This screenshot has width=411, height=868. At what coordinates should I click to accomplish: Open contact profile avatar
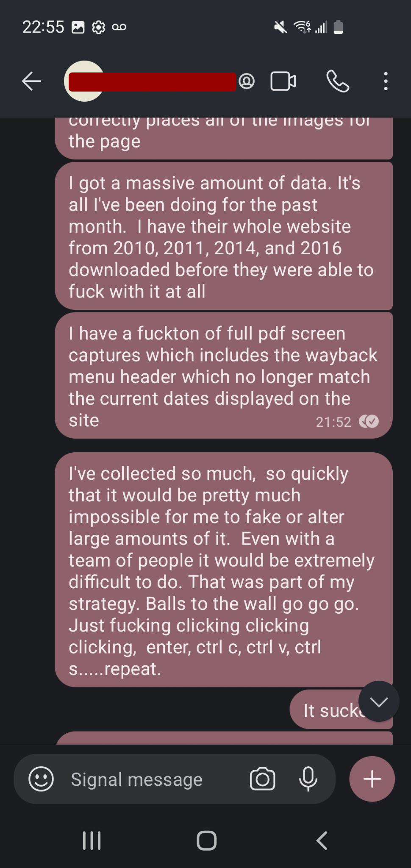(x=84, y=81)
